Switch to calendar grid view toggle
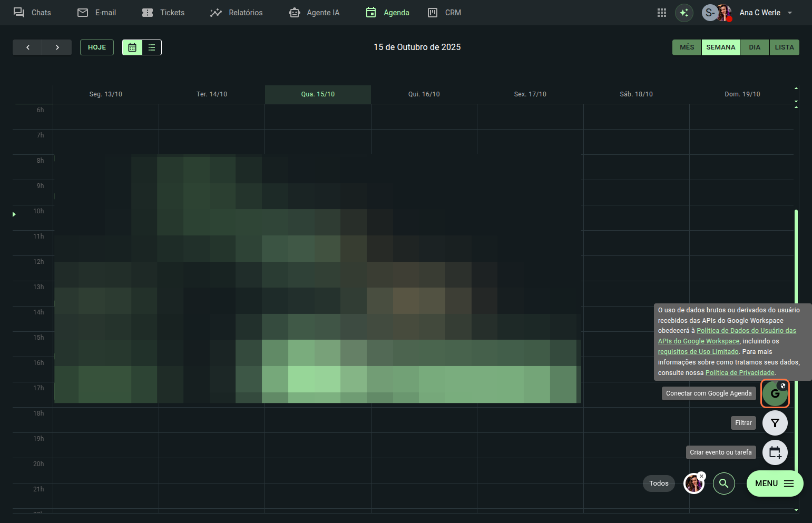Image resolution: width=812 pixels, height=523 pixels. 132,47
